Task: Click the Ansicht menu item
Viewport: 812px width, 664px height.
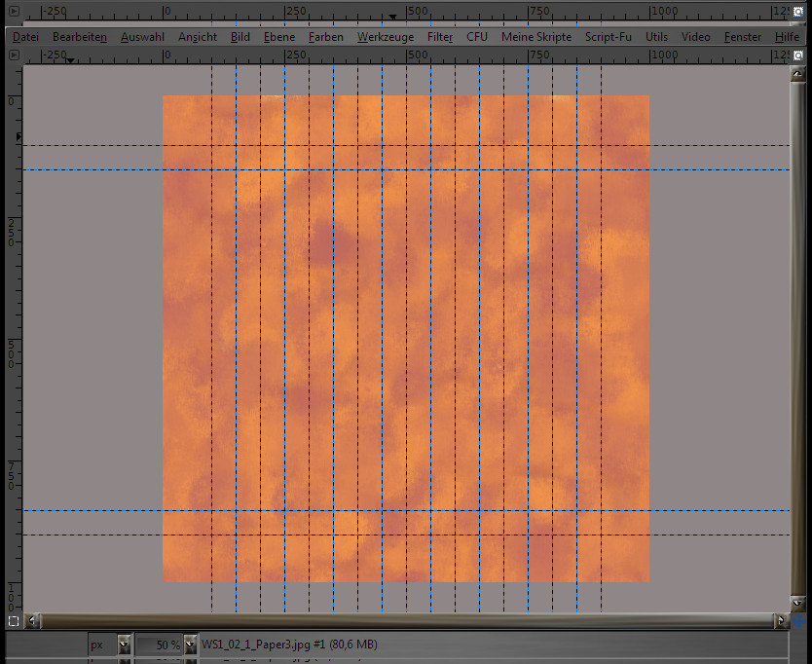Action: pyautogui.click(x=198, y=36)
